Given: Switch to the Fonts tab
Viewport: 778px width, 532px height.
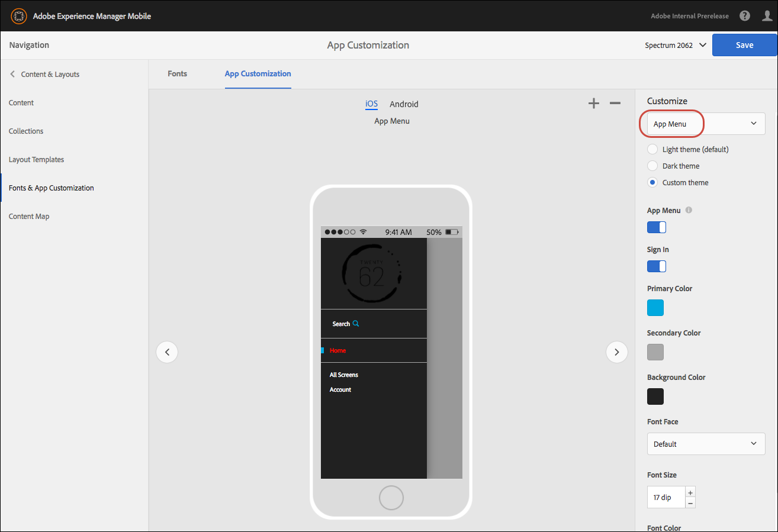Looking at the screenshot, I should 177,73.
